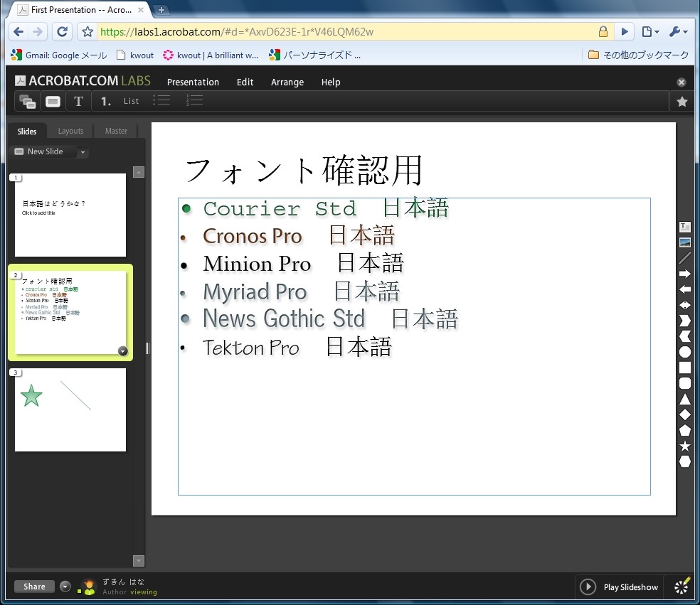Image resolution: width=700 pixels, height=605 pixels.
Task: Open the Arrange menu
Action: (x=287, y=82)
